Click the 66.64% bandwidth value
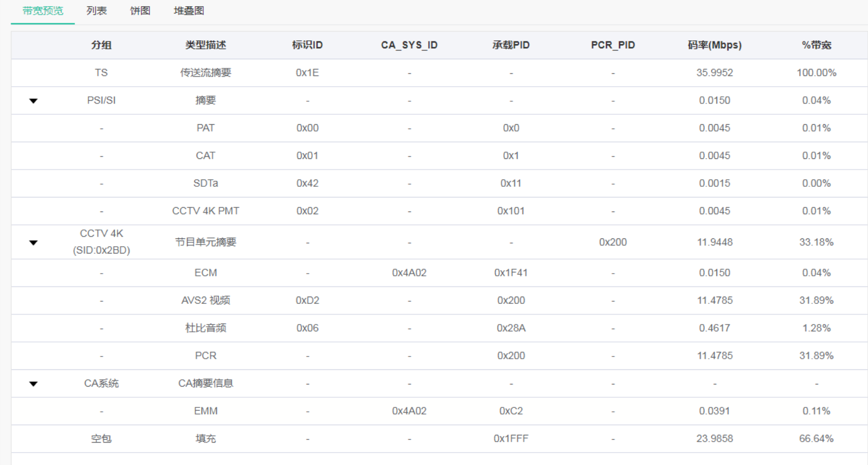 817,439
